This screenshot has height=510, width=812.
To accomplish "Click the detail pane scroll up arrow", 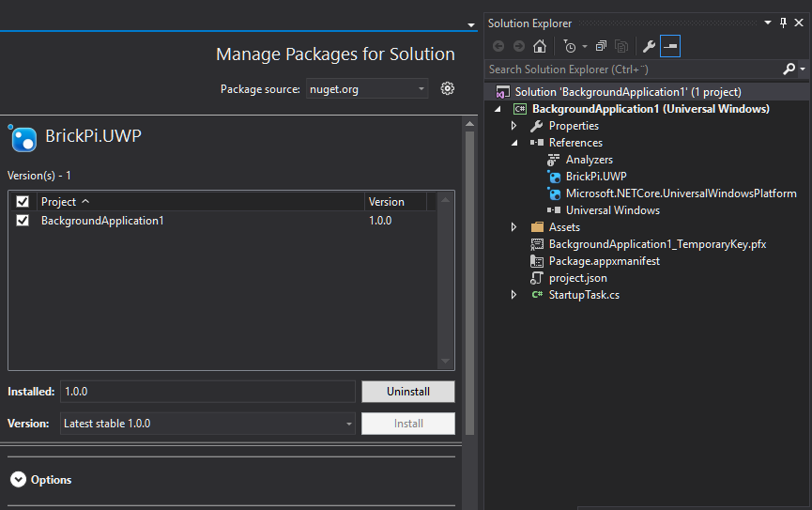I will [x=469, y=124].
